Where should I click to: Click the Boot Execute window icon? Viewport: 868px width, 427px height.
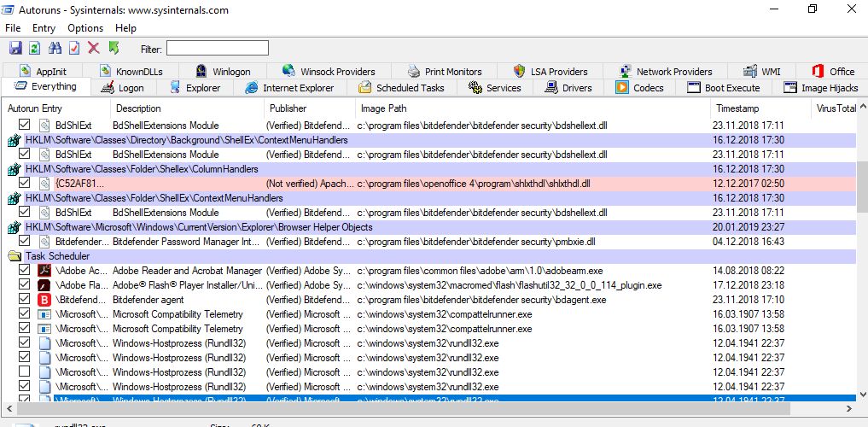click(x=694, y=87)
